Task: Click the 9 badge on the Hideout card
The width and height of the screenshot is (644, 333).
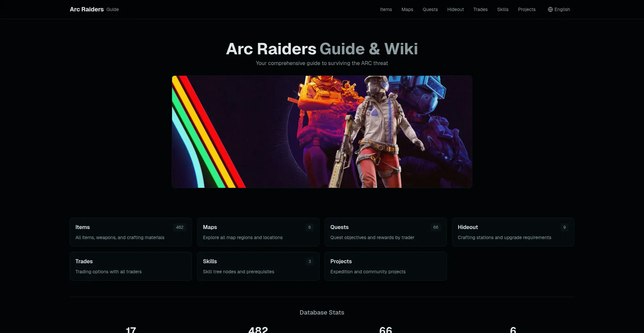Action: pos(564,227)
